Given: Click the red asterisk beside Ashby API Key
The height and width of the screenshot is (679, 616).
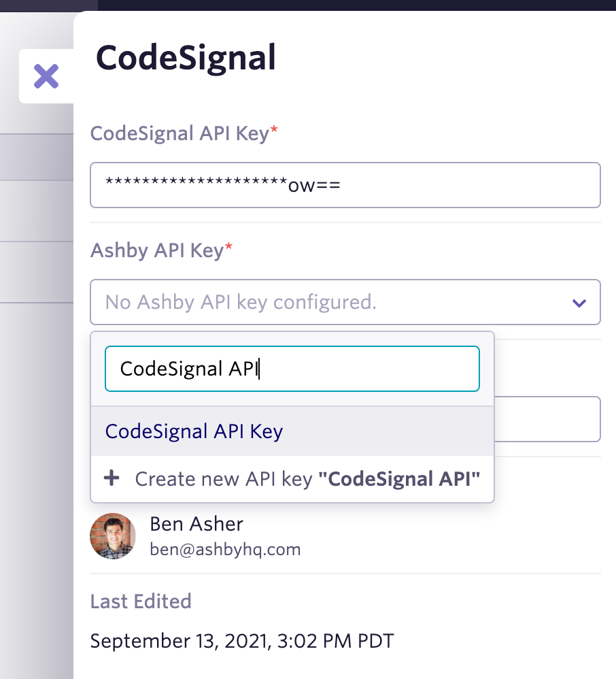Looking at the screenshot, I should point(228,249).
